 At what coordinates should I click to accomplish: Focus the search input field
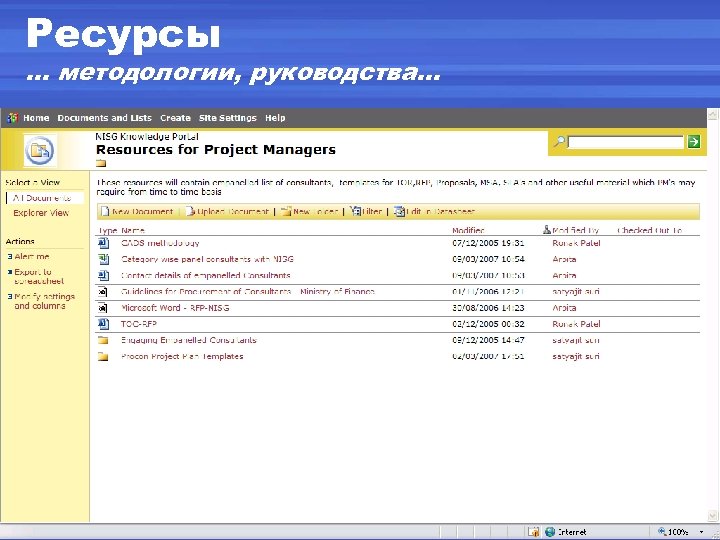pyautogui.click(x=625, y=142)
